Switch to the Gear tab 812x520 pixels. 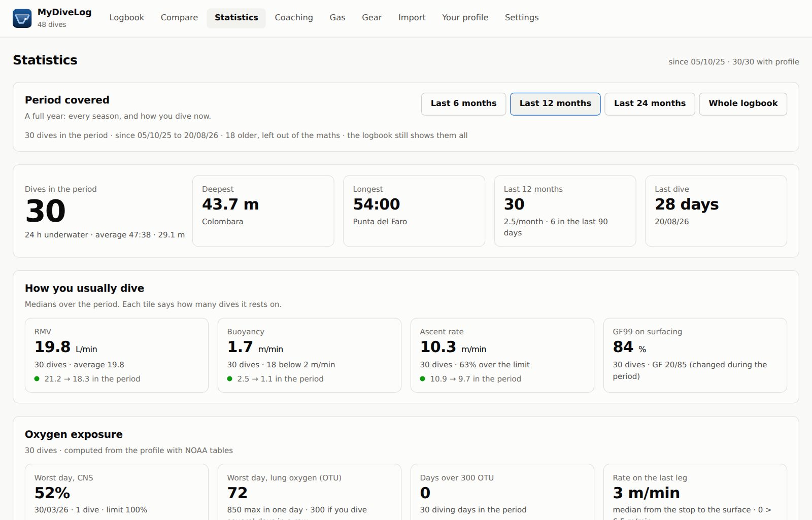(x=372, y=18)
